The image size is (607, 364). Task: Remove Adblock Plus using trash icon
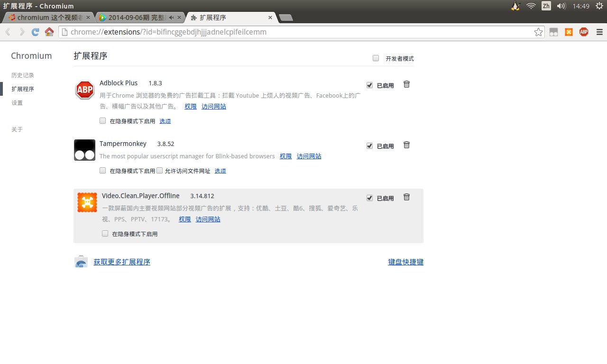(406, 84)
